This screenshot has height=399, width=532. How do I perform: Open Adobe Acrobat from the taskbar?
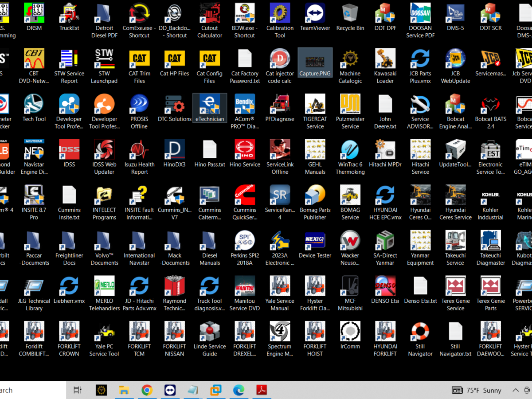[262, 390]
